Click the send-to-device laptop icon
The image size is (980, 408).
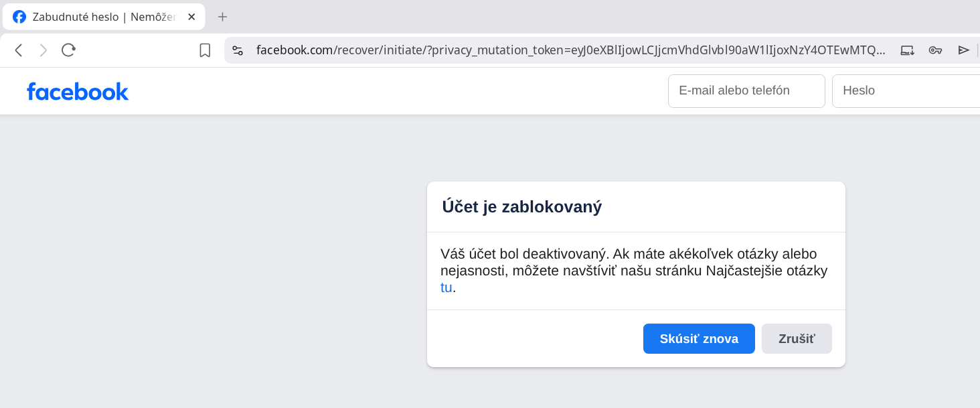(x=907, y=50)
